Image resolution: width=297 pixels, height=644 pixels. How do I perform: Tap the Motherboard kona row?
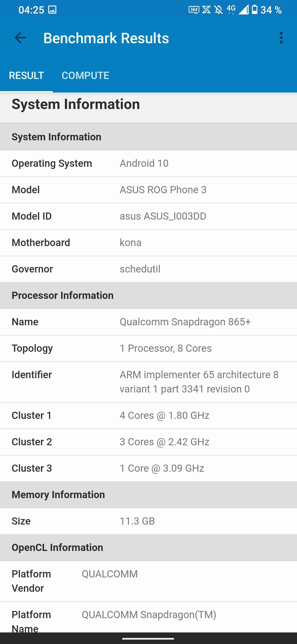(148, 243)
